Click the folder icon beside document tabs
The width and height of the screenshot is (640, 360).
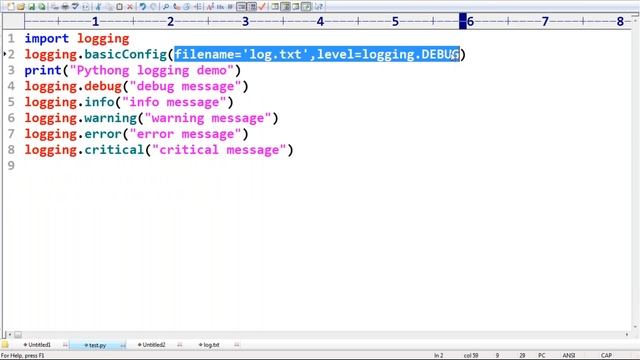click(x=5, y=344)
